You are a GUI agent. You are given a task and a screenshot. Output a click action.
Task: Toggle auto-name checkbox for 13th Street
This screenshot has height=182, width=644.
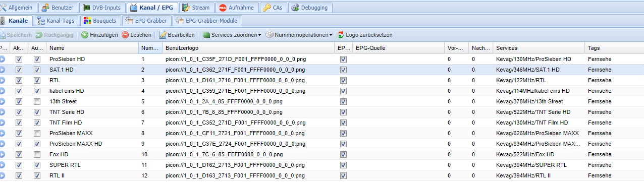pyautogui.click(x=37, y=101)
